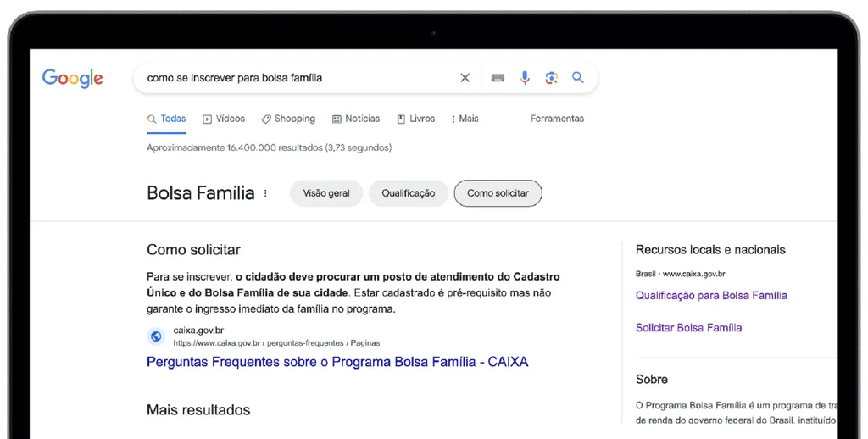Open Perguntas Frequentes sobre o Programa Bolsa Família link

coord(337,362)
